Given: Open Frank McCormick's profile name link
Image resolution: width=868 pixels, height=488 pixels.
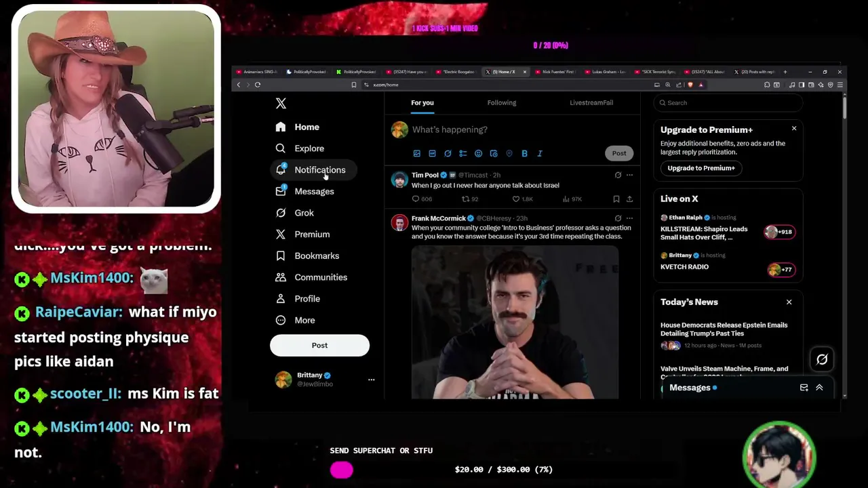Looking at the screenshot, I should click(438, 218).
